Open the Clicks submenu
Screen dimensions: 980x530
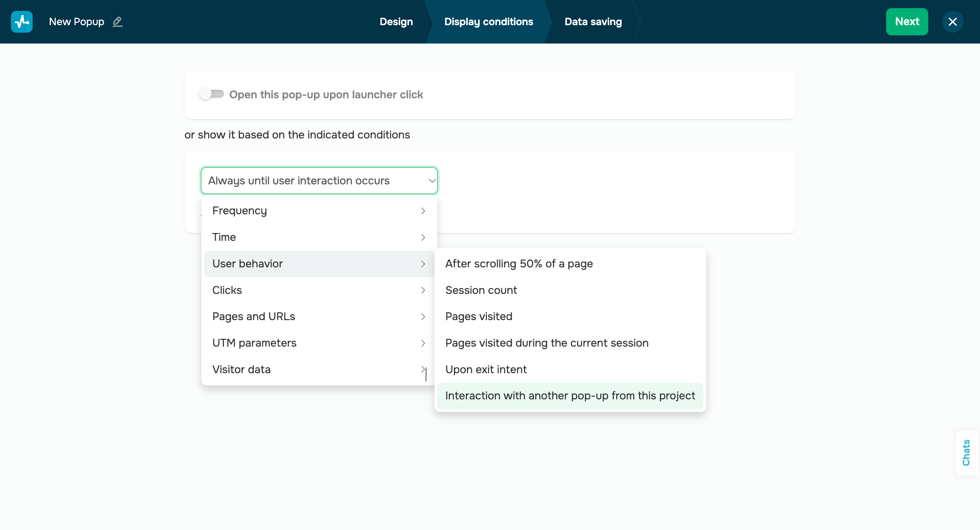(319, 290)
